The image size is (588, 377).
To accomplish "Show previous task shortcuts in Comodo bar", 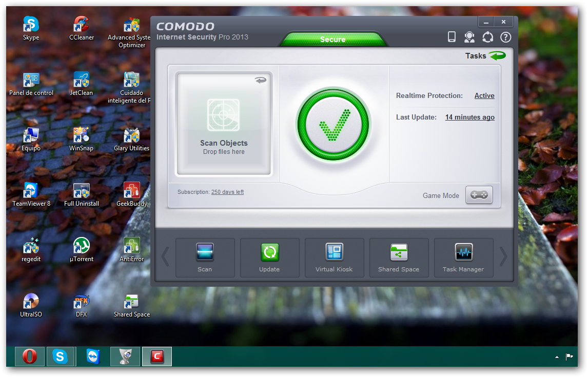I will [x=165, y=257].
